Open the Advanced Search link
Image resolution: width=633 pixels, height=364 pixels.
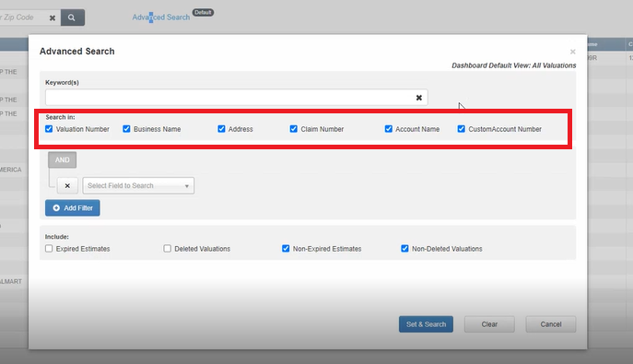click(x=161, y=18)
